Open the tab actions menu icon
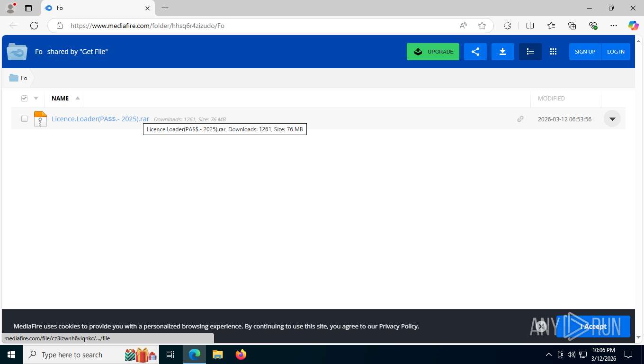644x364 pixels. 28,8
